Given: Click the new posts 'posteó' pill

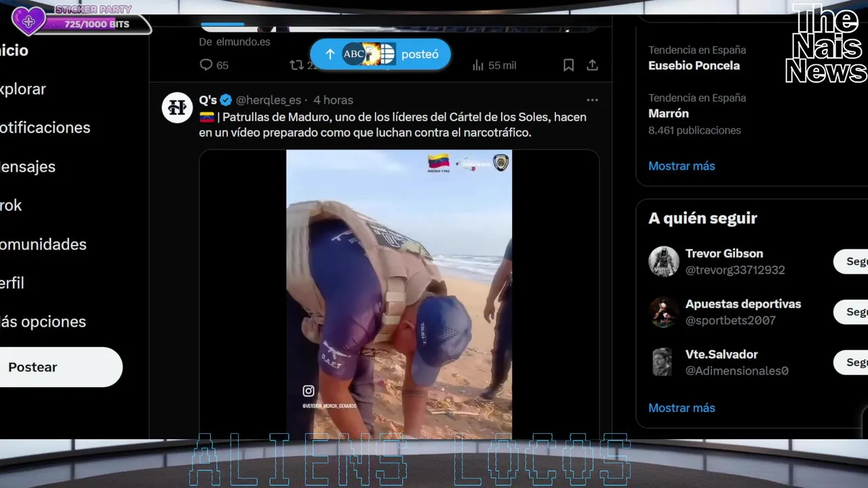Looking at the screenshot, I should [380, 54].
